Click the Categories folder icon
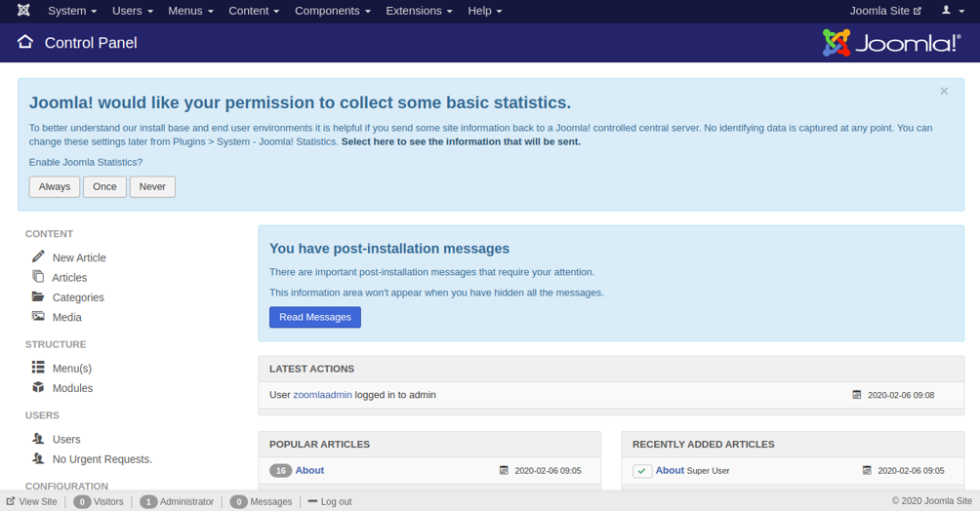980x511 pixels. coord(38,296)
